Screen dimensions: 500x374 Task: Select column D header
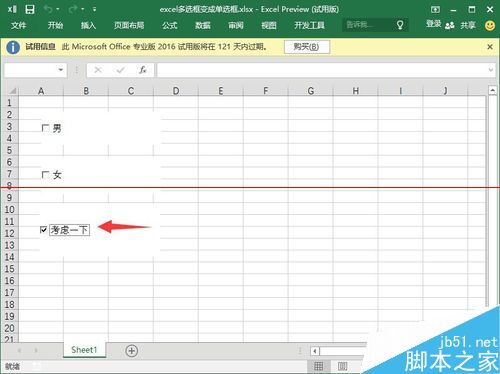point(176,91)
